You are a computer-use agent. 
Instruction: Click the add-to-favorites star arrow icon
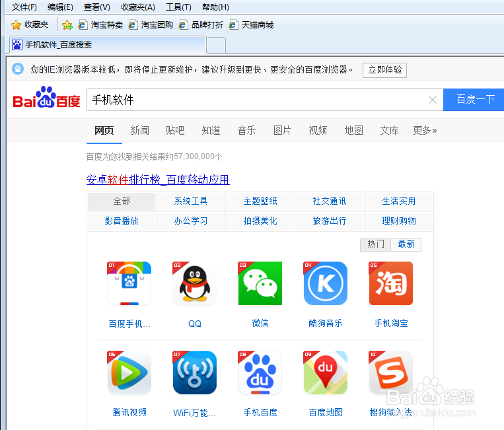pyautogui.click(x=67, y=24)
